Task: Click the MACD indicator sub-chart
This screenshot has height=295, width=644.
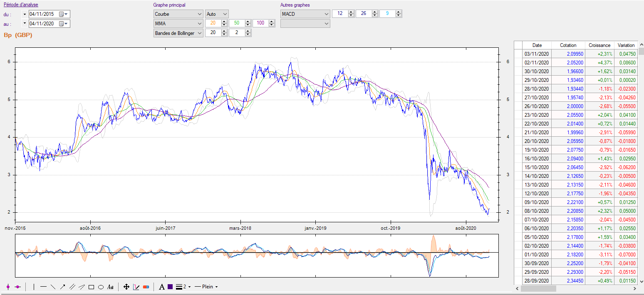Action: [x=257, y=256]
